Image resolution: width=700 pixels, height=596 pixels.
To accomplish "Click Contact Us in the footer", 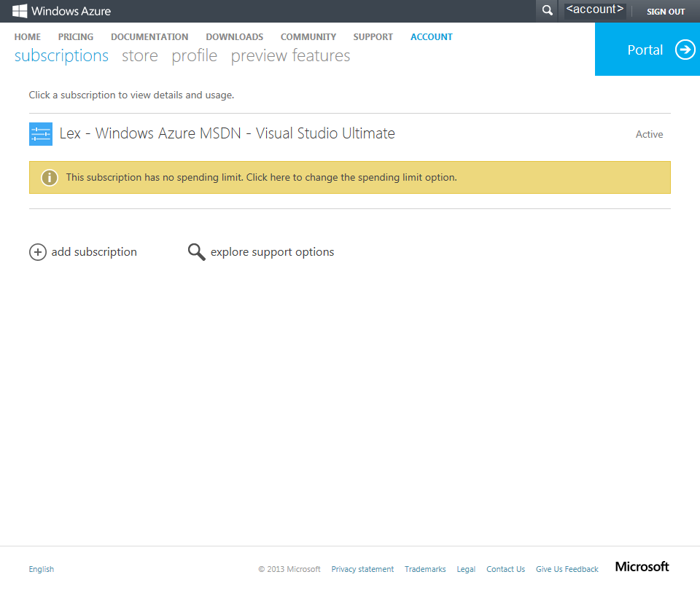I will click(x=505, y=569).
